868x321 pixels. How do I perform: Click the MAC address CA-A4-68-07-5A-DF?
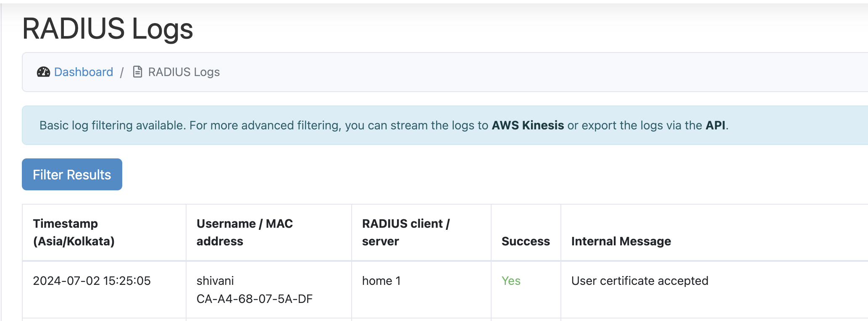[x=255, y=299]
